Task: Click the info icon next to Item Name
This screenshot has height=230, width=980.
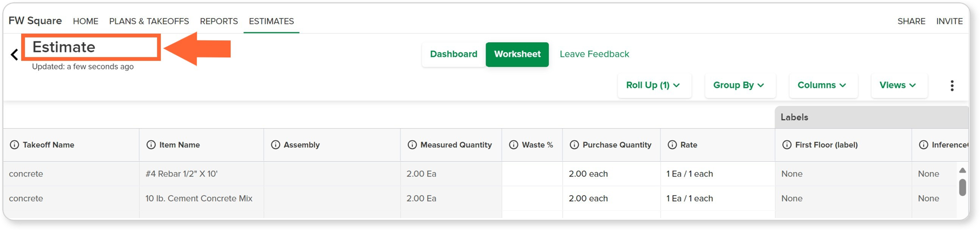Action: [151, 145]
